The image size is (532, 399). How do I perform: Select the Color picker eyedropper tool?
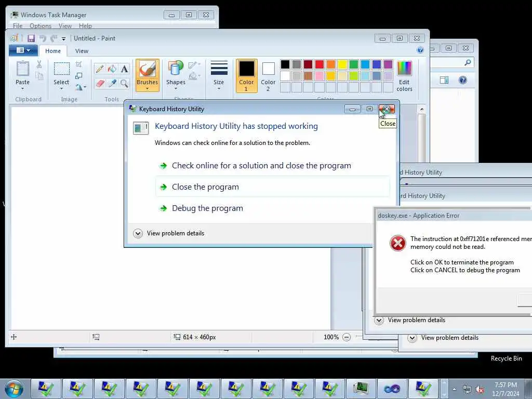112,83
